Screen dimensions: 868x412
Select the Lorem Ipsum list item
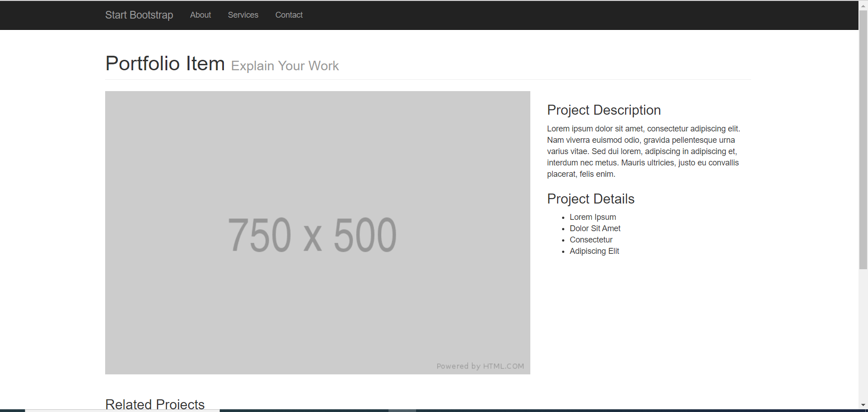coord(592,217)
